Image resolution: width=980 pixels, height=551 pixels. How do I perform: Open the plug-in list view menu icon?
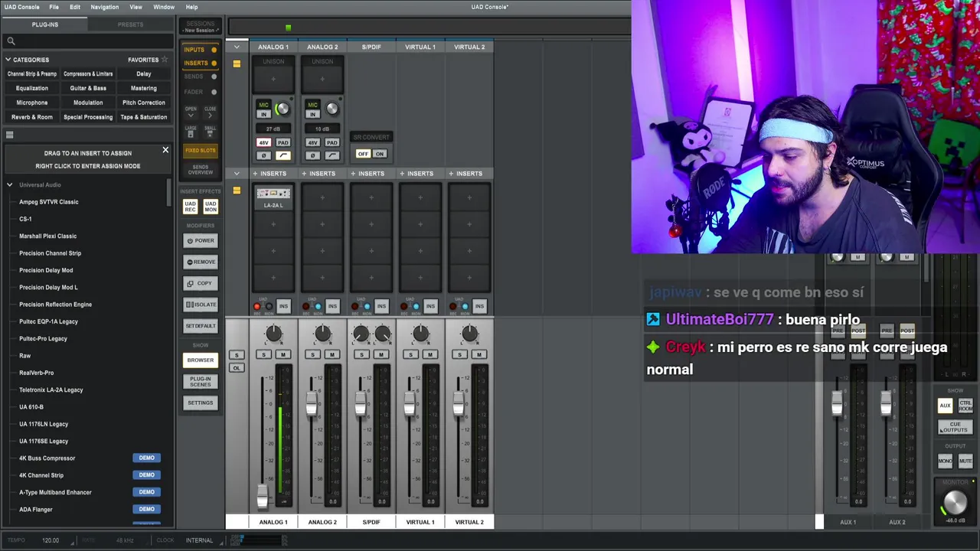click(x=10, y=135)
